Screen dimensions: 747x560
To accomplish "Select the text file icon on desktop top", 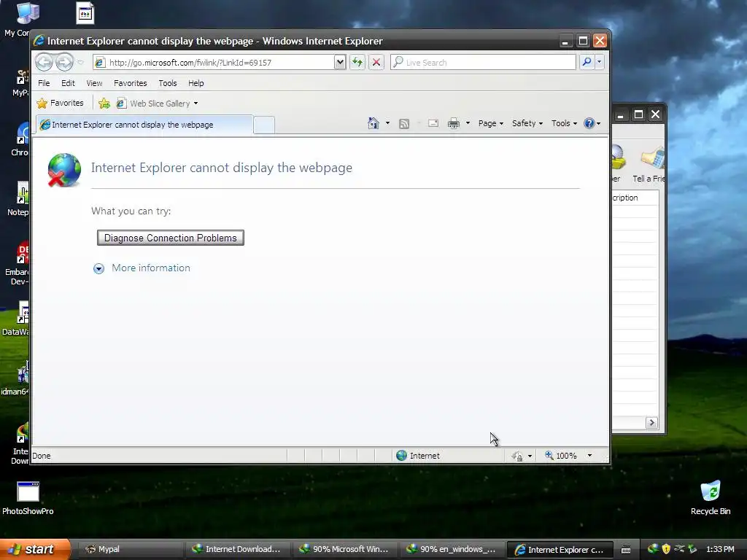I will pos(85,13).
